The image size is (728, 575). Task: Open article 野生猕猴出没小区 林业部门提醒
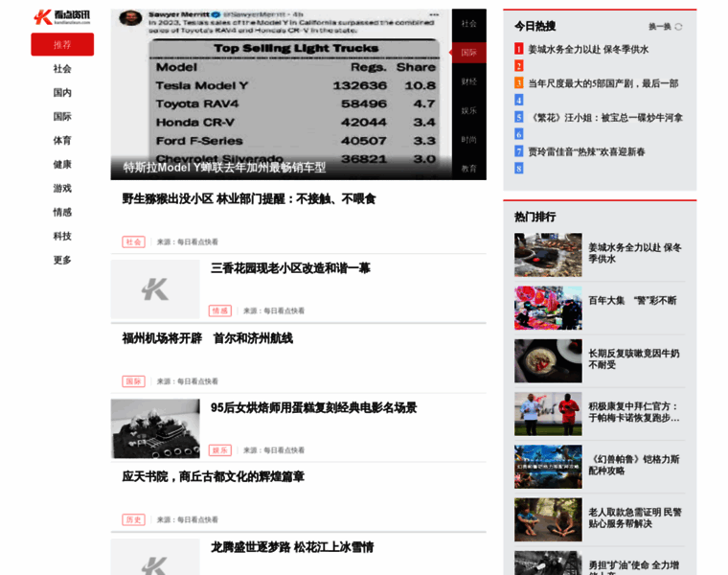(x=249, y=199)
